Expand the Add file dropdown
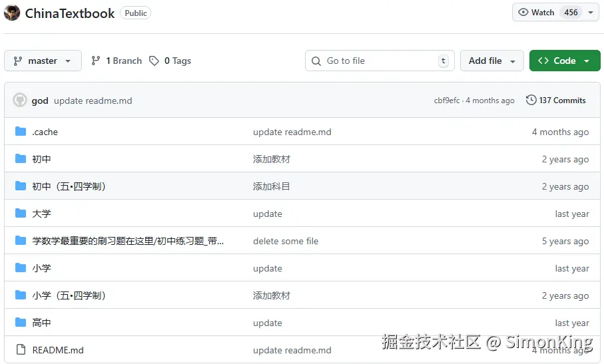The width and height of the screenshot is (604, 364). click(x=492, y=61)
